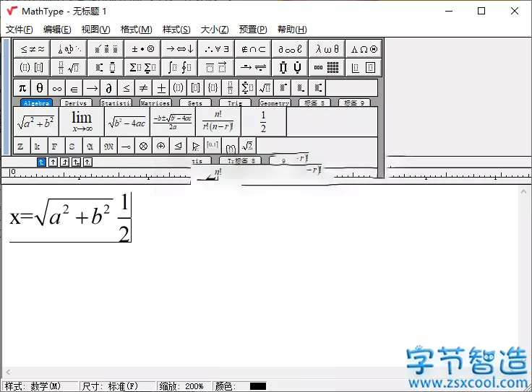The height and width of the screenshot is (392, 532).
Task: Switch to the Geometry tab
Action: pos(275,103)
